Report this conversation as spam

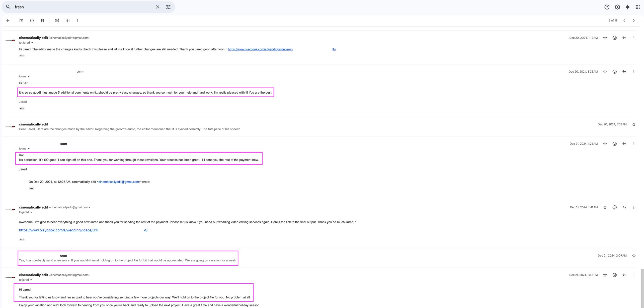point(32,21)
